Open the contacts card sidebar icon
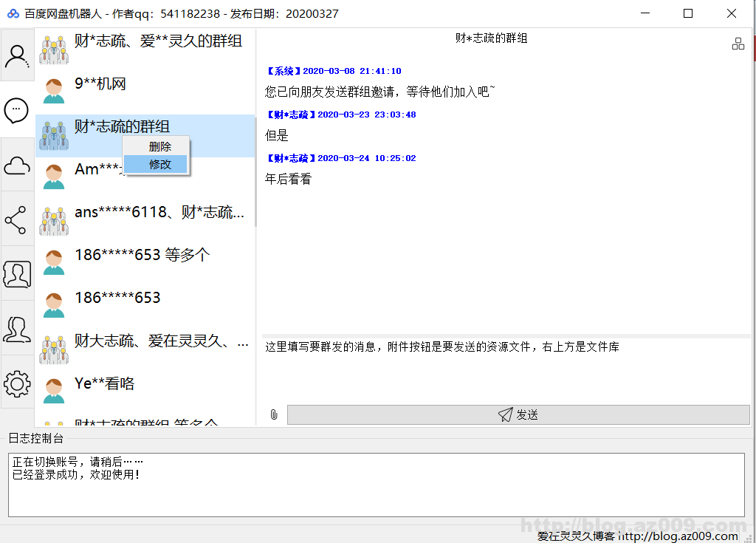 [x=17, y=274]
